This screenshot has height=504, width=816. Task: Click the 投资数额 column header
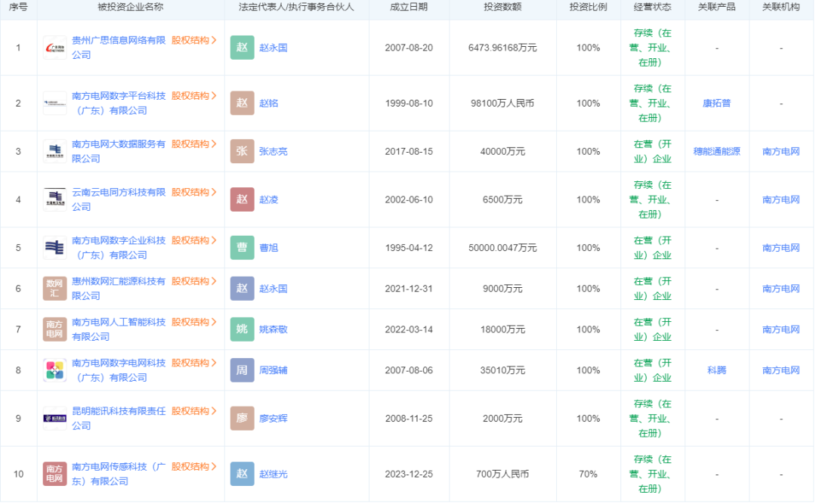click(x=502, y=7)
